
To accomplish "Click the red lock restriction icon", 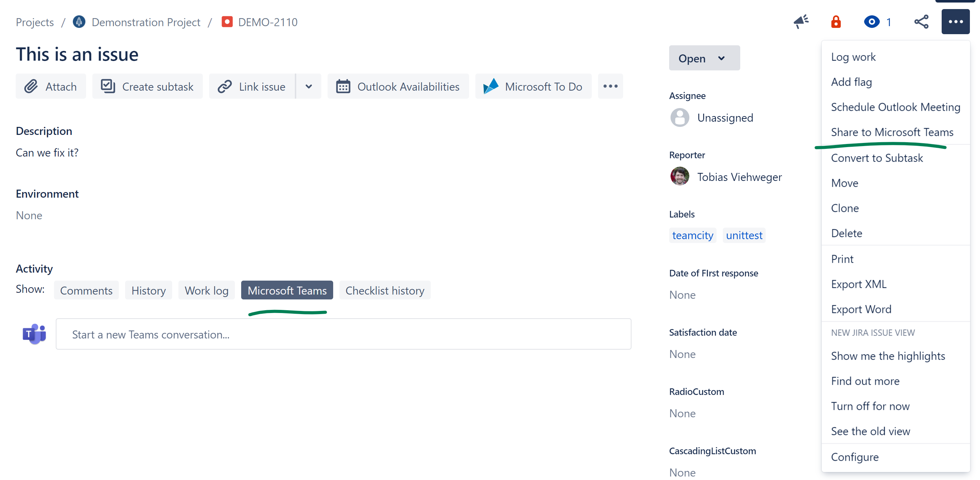I will coord(836,22).
